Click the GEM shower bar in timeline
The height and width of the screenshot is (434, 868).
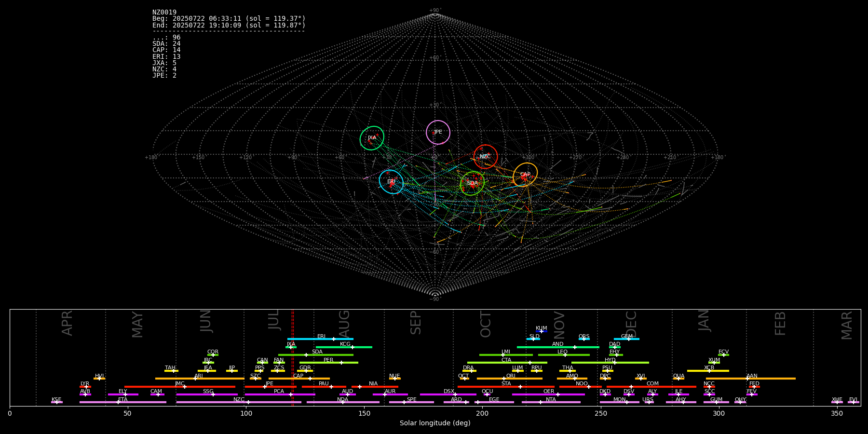click(626, 339)
